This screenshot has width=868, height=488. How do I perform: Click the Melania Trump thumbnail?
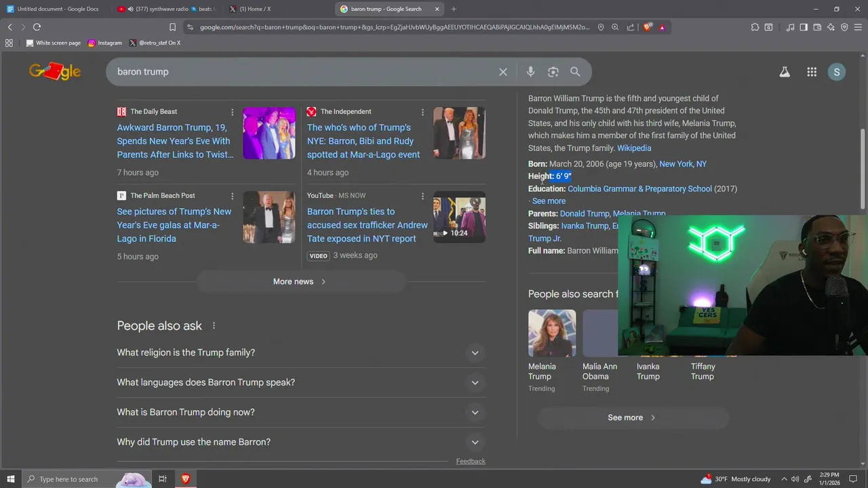point(552,333)
